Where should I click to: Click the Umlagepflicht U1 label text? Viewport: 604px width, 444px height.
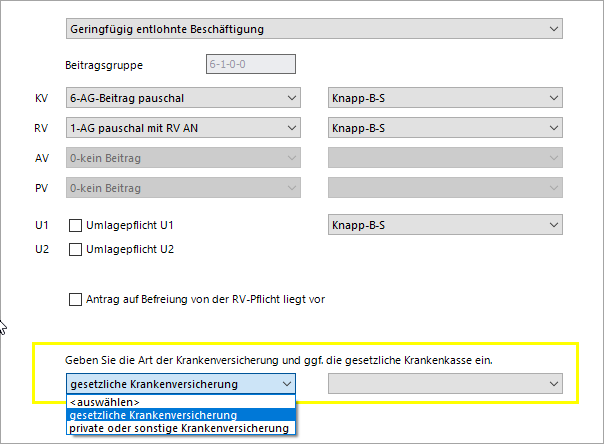130,225
